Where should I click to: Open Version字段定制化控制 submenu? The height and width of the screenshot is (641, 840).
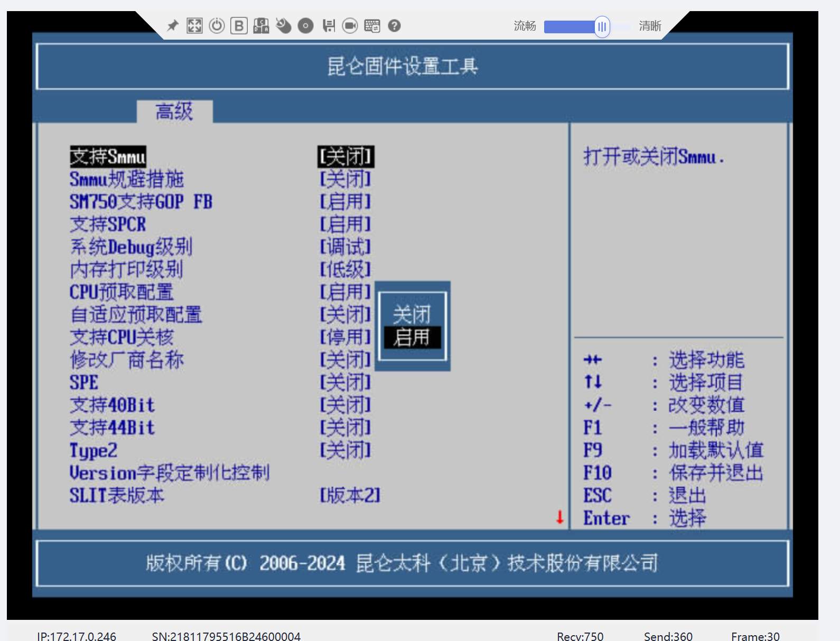tap(170, 473)
